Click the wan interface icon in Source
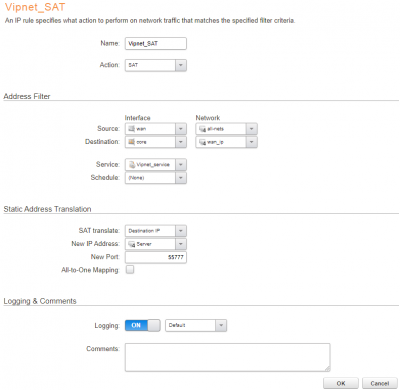 pos(131,129)
